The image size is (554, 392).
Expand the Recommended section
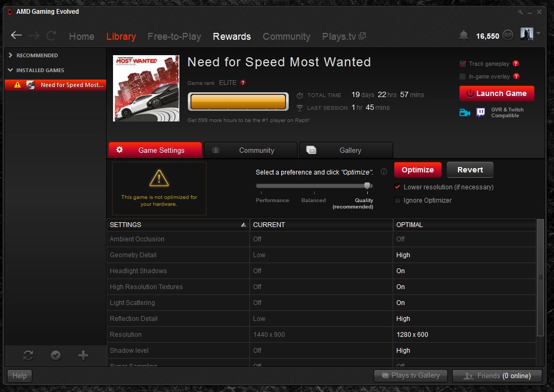(x=11, y=55)
